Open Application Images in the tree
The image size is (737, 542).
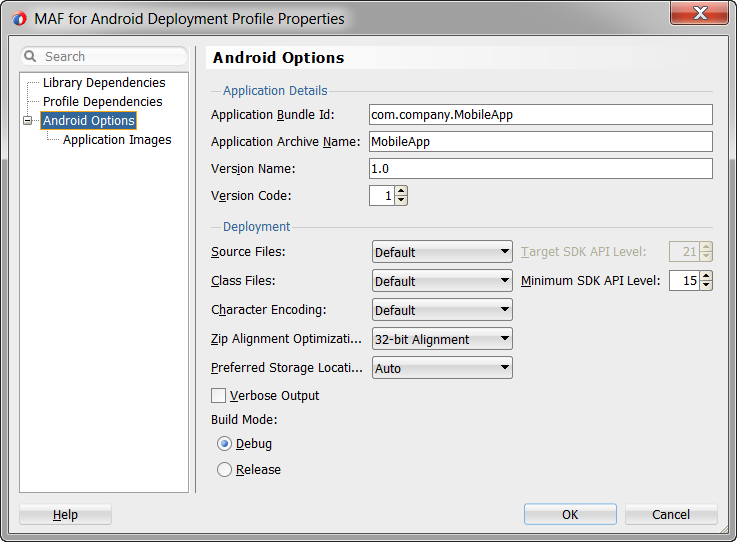[x=117, y=140]
